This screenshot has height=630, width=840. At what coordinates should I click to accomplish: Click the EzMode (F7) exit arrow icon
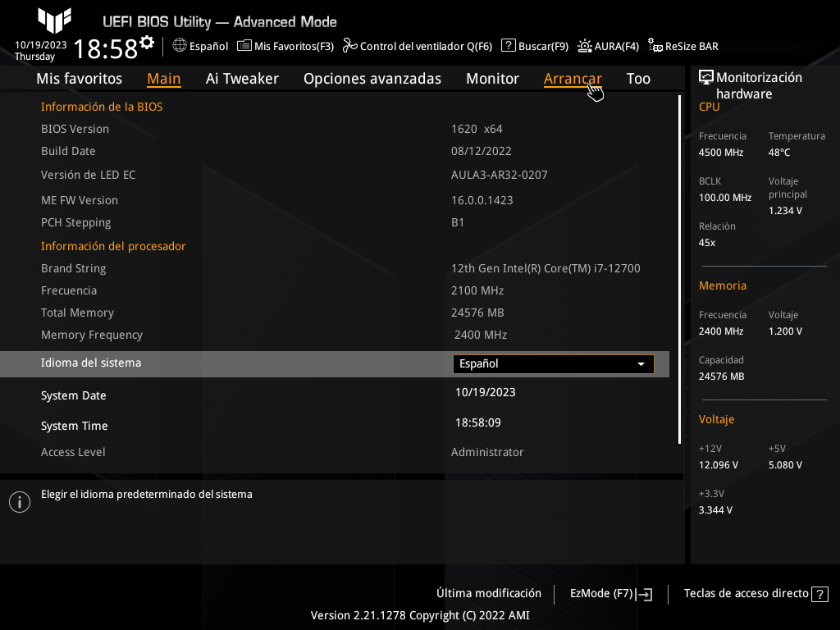pyautogui.click(x=645, y=595)
